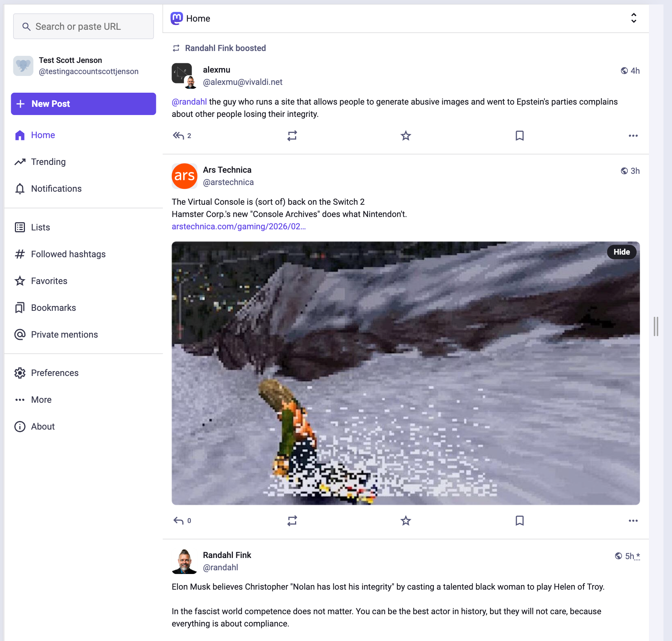
Task: Boost the Ars Technica post
Action: [x=292, y=520]
